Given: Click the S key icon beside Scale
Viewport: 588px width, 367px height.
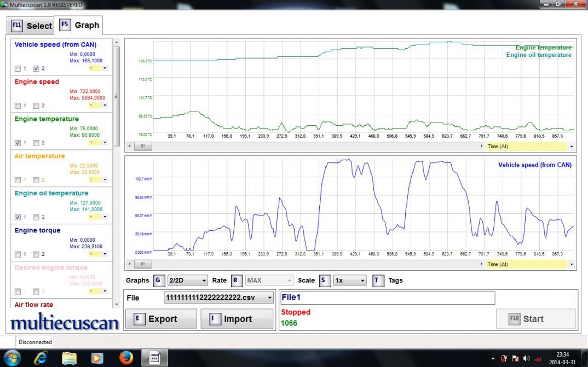Looking at the screenshot, I should click(325, 281).
